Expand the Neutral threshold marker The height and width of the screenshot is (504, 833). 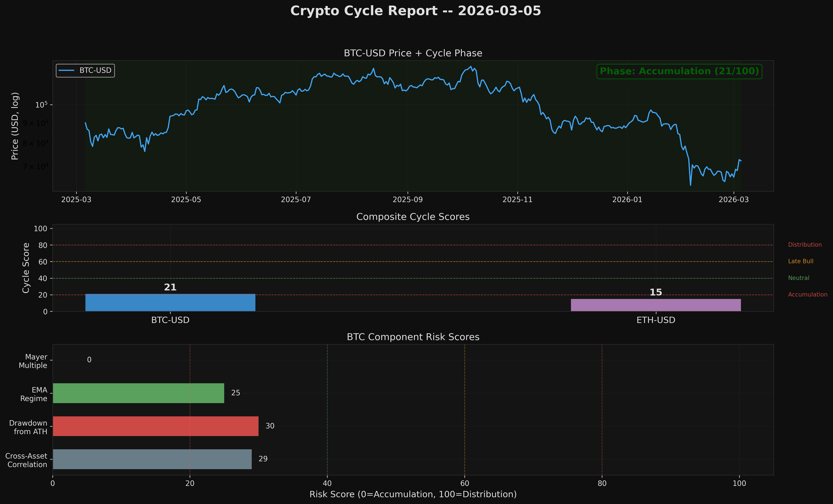pyautogui.click(x=798, y=278)
